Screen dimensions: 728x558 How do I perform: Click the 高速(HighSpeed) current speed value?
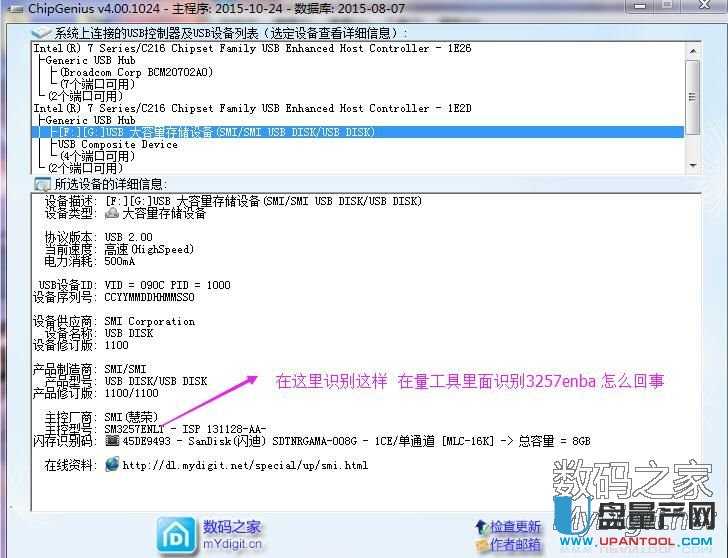click(149, 249)
